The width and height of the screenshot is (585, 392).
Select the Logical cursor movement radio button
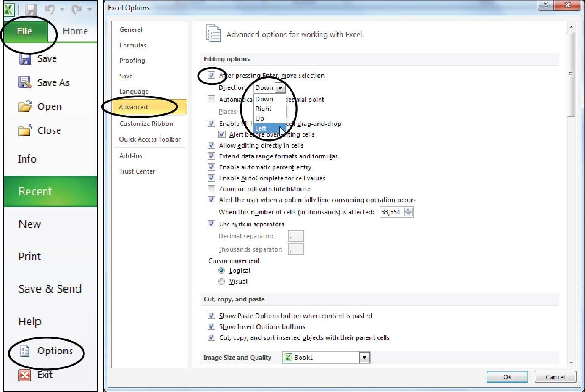(x=221, y=271)
